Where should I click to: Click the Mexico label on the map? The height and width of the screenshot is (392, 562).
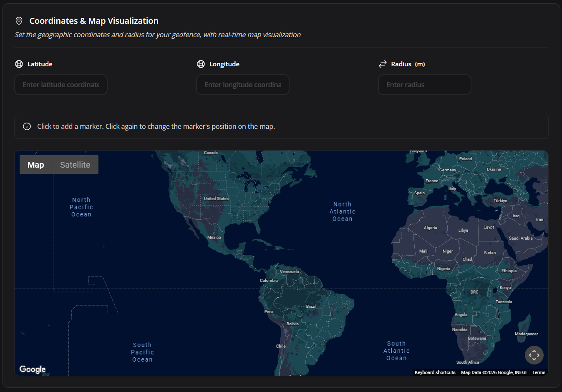point(214,237)
